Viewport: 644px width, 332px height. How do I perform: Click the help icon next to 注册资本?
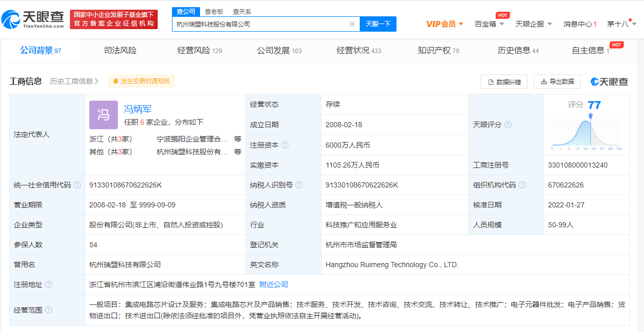[x=285, y=145]
